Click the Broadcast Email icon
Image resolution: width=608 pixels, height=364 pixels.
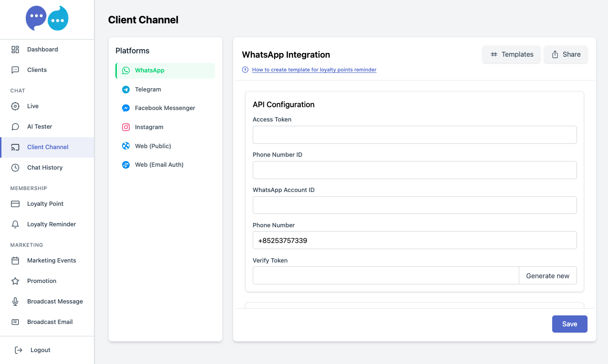click(15, 322)
